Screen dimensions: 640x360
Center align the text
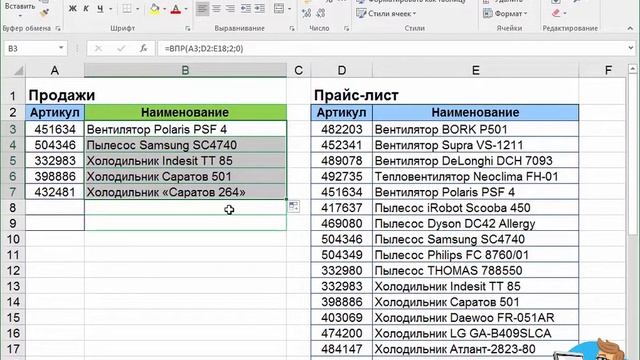pos(216,9)
